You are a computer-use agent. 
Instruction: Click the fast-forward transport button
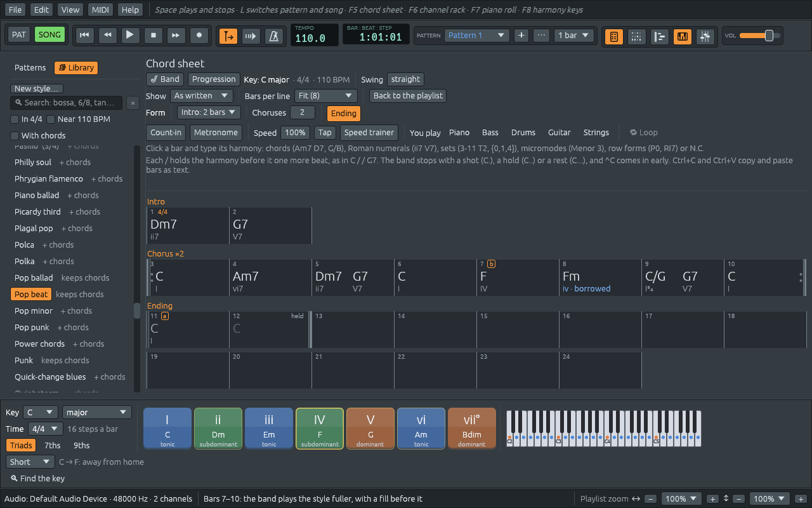pyautogui.click(x=176, y=35)
